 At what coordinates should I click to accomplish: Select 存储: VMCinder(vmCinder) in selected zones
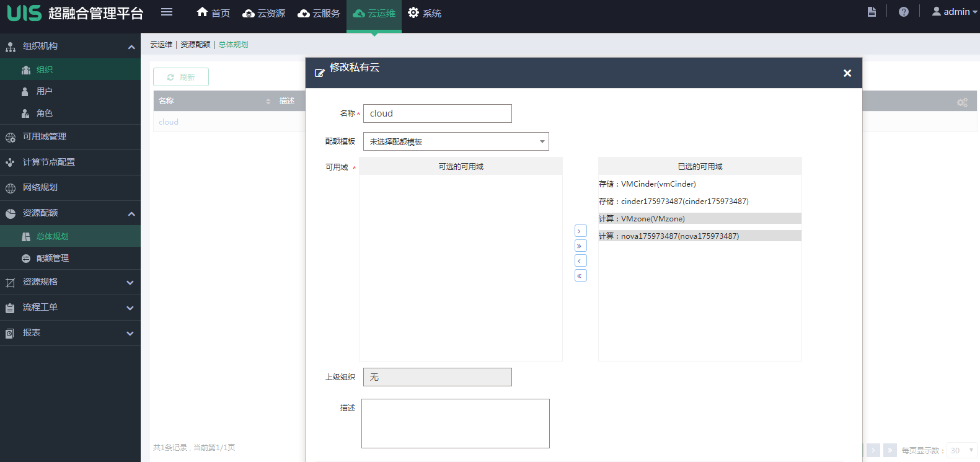pyautogui.click(x=647, y=184)
